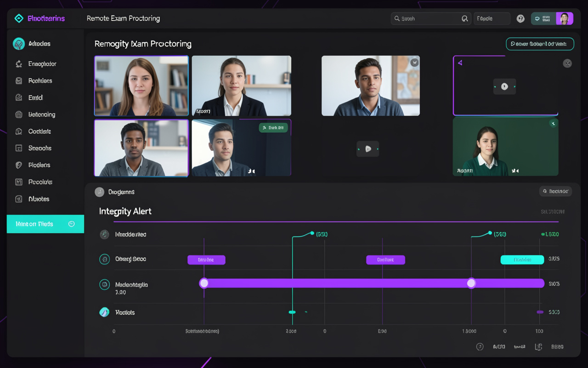Click the teal-outlined button above the video grid

540,44
